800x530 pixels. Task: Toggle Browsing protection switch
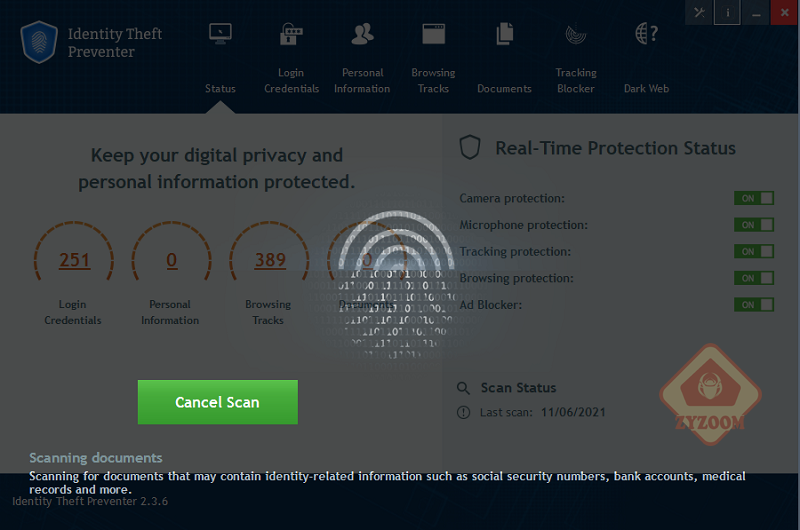(x=754, y=278)
